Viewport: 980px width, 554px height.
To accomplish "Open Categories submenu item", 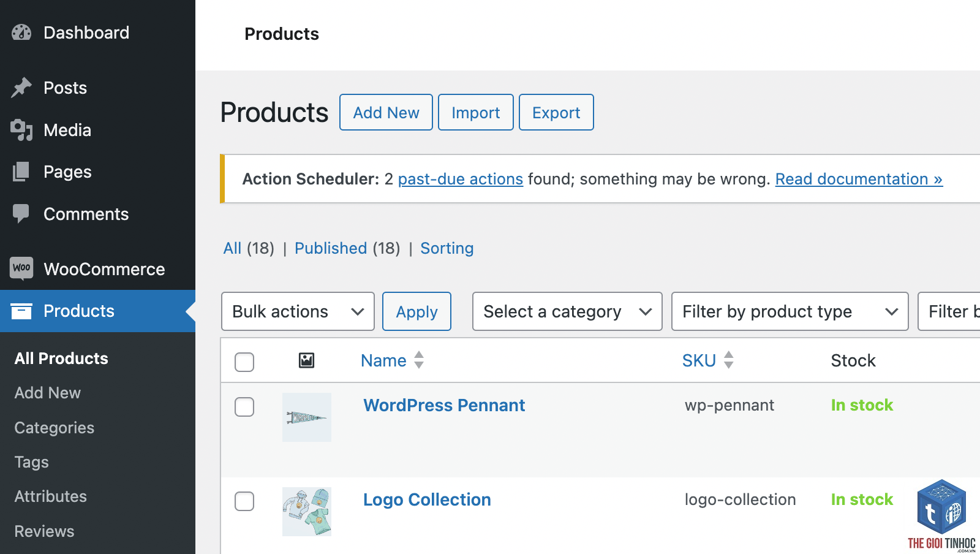I will coord(55,428).
